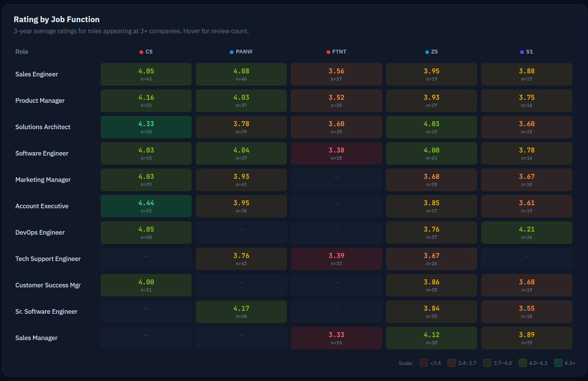Click the Sales Manager ZS cell 4.12
Viewport: 588px width, 381px height.
click(432, 338)
